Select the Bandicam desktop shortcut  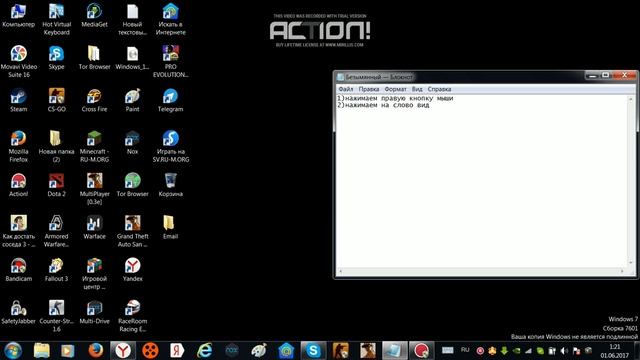coord(18,270)
